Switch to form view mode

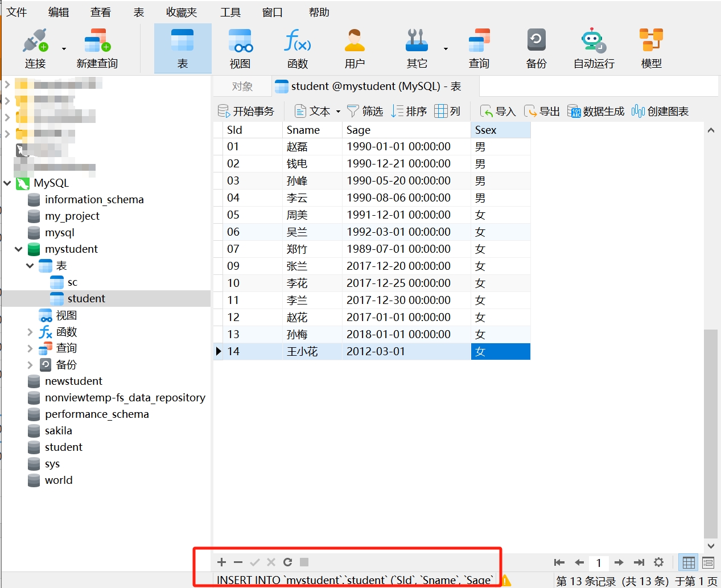tap(708, 562)
